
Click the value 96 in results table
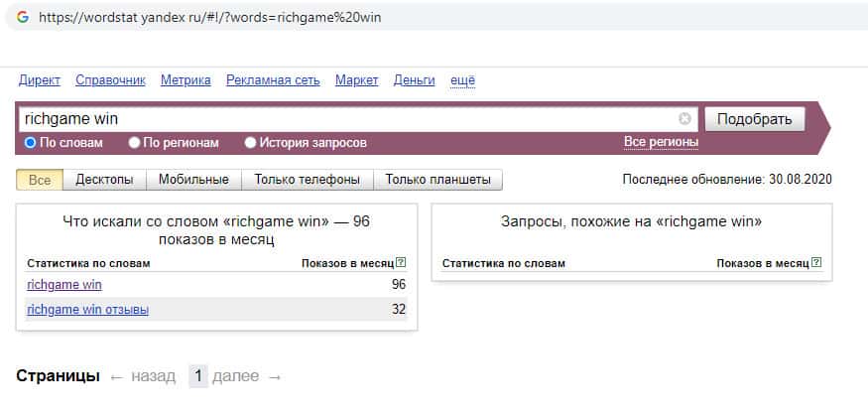tap(399, 285)
